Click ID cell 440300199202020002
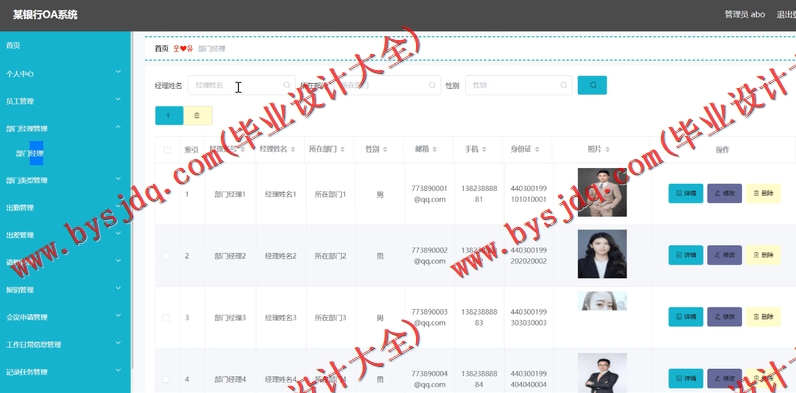 [x=528, y=255]
